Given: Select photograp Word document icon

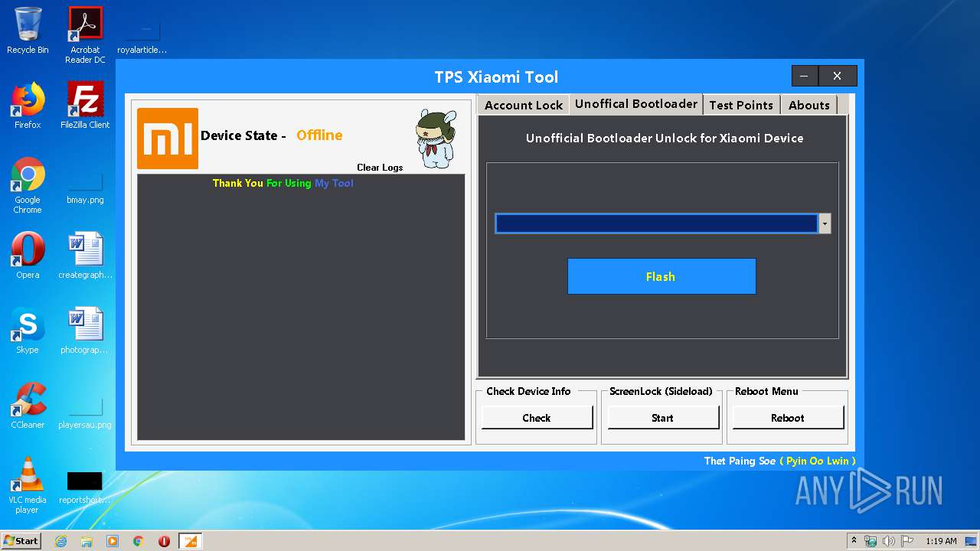Looking at the screenshot, I should [x=85, y=331].
